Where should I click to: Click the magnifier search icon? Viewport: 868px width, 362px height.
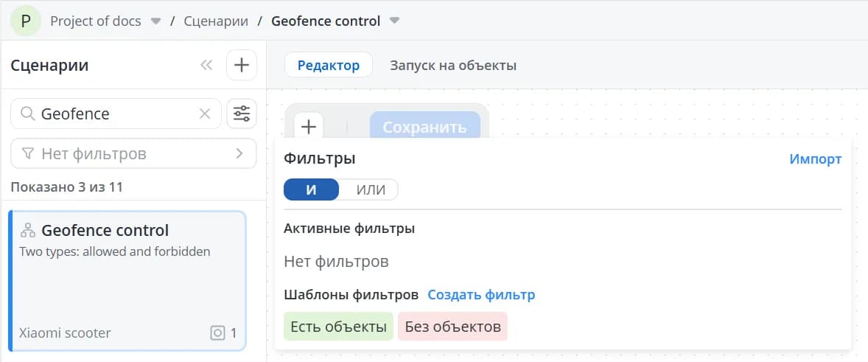point(28,114)
